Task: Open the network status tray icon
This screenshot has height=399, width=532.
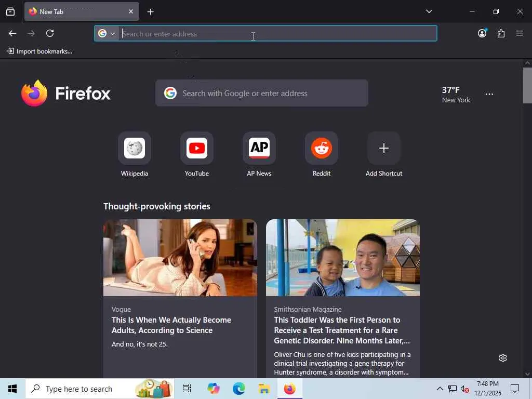Action: point(453,389)
